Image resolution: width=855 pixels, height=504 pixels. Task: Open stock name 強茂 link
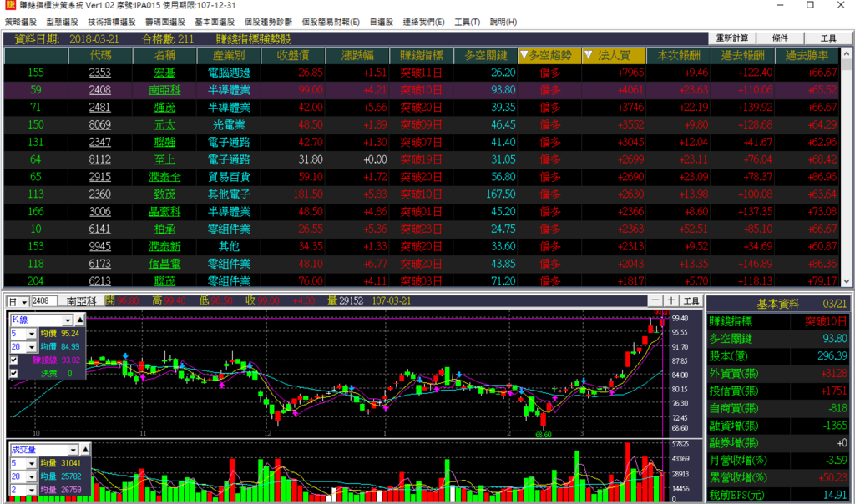click(x=164, y=108)
